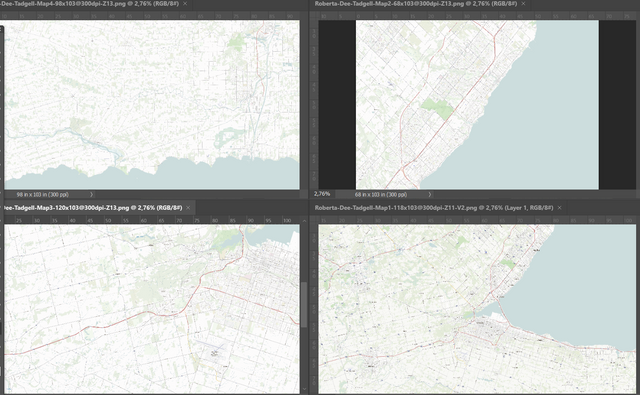640x395 pixels.
Task: Click scroll-down arrow in Map3 window scrollbar
Action: point(304,390)
